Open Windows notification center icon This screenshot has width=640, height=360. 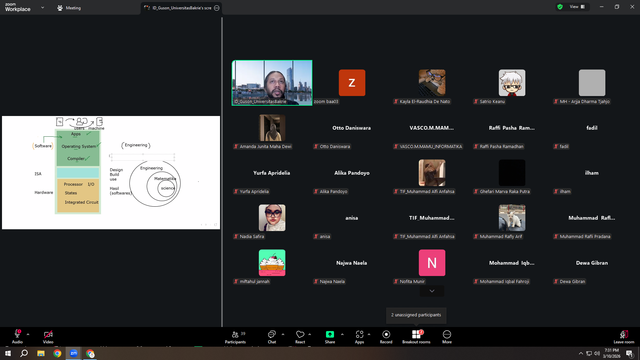(630, 353)
